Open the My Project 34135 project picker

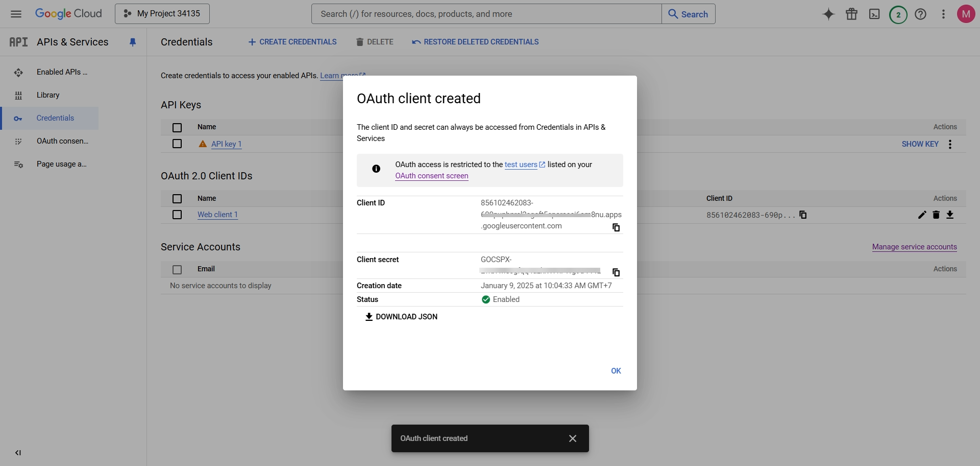(162, 14)
